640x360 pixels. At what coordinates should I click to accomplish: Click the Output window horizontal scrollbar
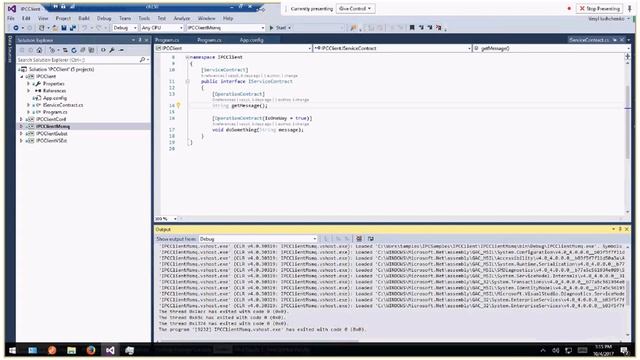(x=260, y=341)
